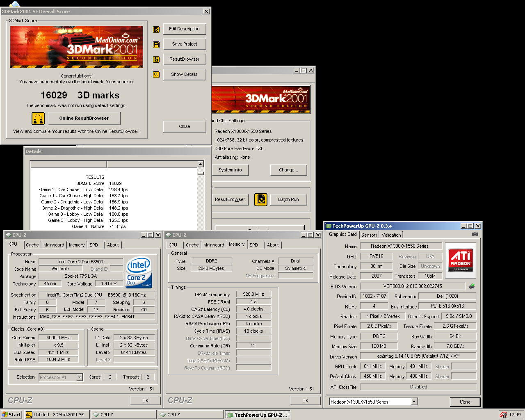This screenshot has height=420, width=525.
Task: Close the 3DMark score dialog via Close button
Action: pyautogui.click(x=185, y=127)
